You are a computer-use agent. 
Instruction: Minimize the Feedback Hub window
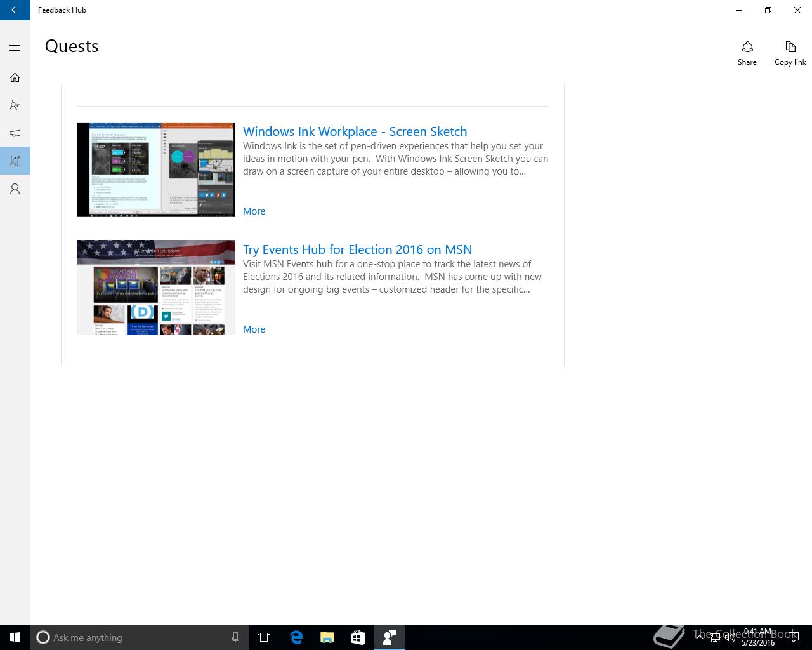(739, 10)
